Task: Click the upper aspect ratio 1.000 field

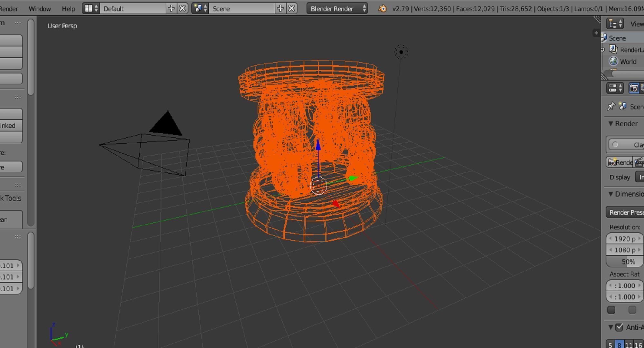Action: (x=624, y=285)
